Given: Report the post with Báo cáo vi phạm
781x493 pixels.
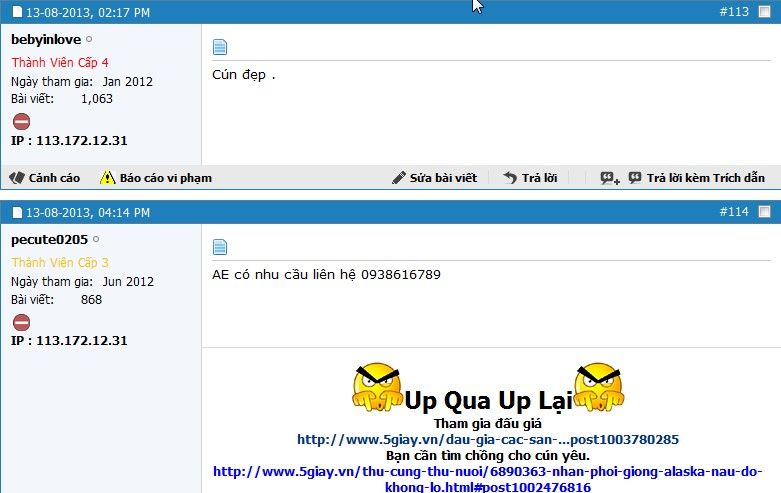Looking at the screenshot, I should click(156, 178).
